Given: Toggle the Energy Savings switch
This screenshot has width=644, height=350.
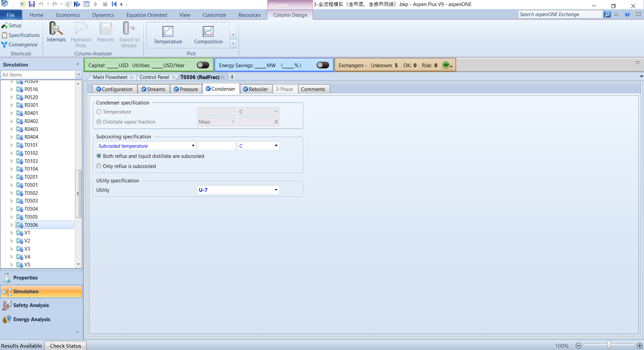Looking at the screenshot, I should pos(323,65).
